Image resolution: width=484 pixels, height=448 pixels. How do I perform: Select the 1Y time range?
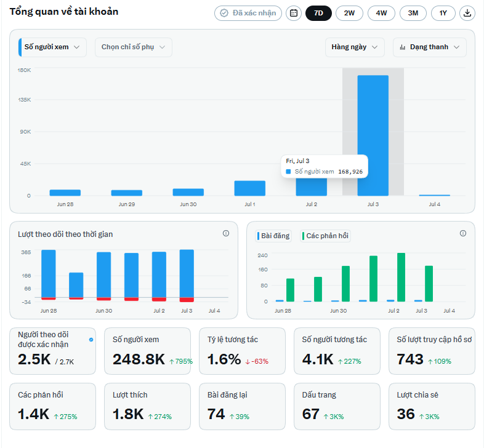point(443,14)
